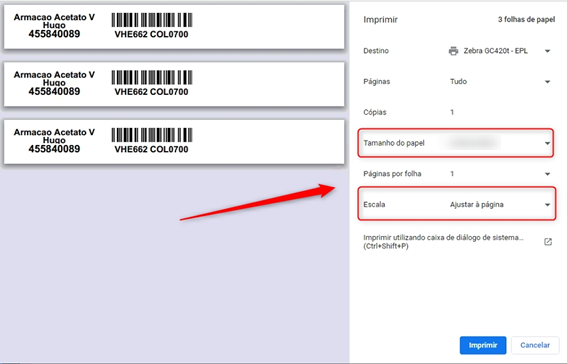Screen dimensions: 567x364
Task: Click the Destino label
Action: pyautogui.click(x=376, y=51)
